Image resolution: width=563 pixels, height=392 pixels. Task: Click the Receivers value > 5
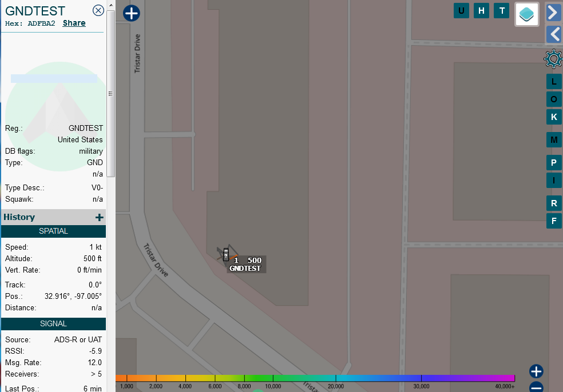coord(96,374)
